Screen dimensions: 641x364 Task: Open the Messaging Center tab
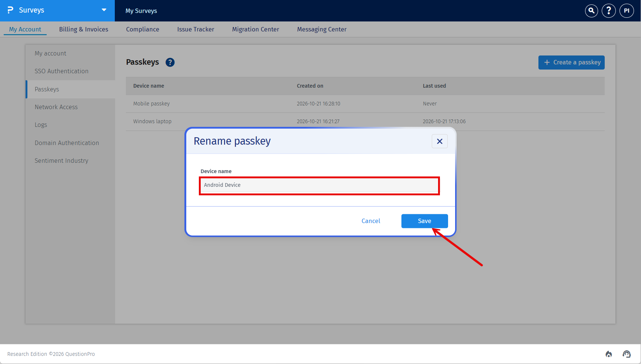click(322, 29)
